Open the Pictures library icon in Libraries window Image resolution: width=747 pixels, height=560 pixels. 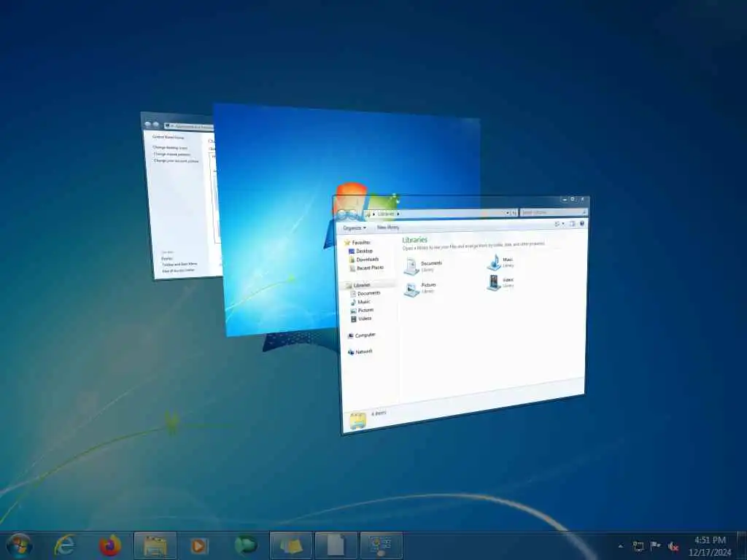pos(411,289)
